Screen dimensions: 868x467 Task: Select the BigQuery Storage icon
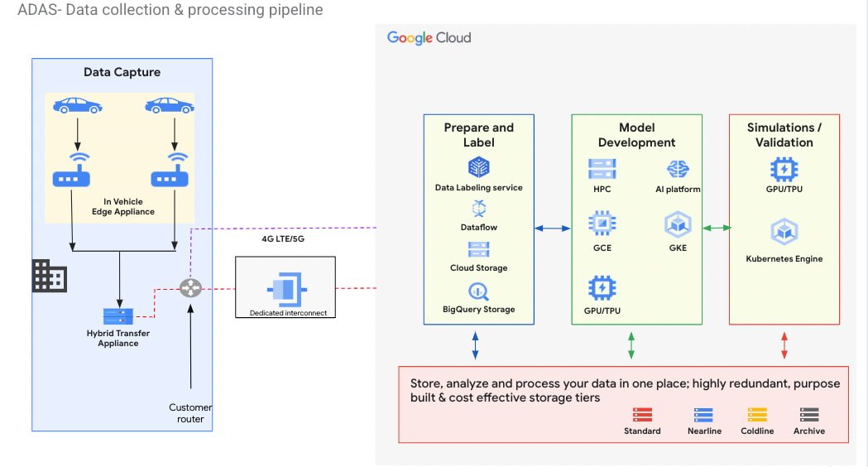(x=479, y=291)
